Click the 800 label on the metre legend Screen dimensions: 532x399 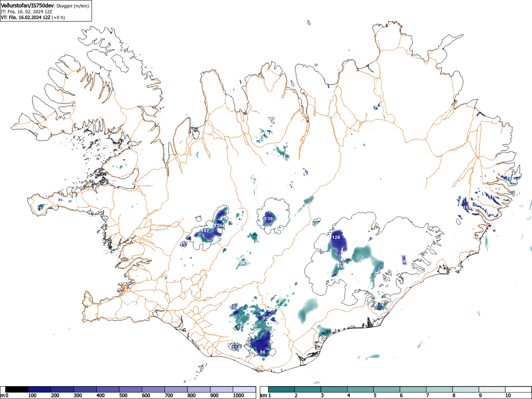191,396
